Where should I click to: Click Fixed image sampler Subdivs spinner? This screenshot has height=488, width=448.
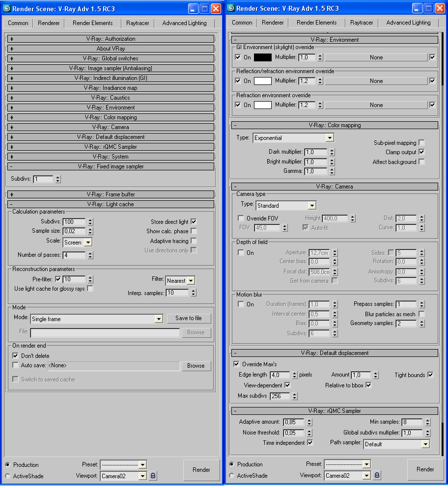tap(58, 179)
